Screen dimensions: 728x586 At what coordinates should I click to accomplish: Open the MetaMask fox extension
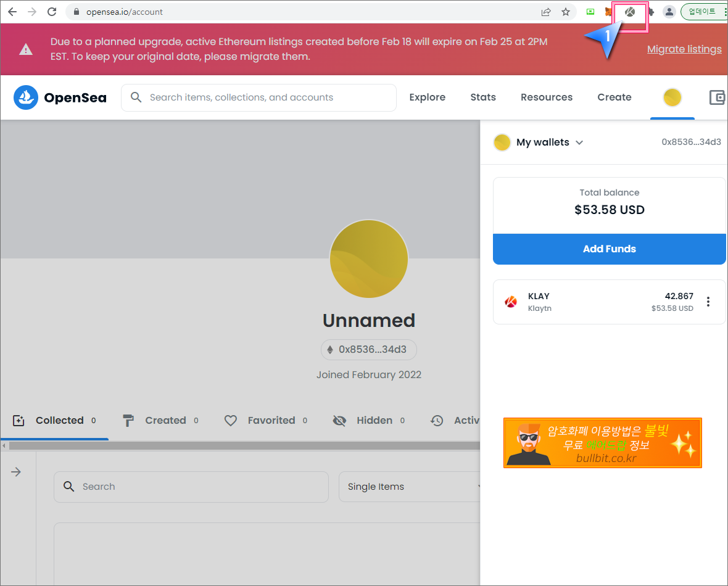pos(608,12)
